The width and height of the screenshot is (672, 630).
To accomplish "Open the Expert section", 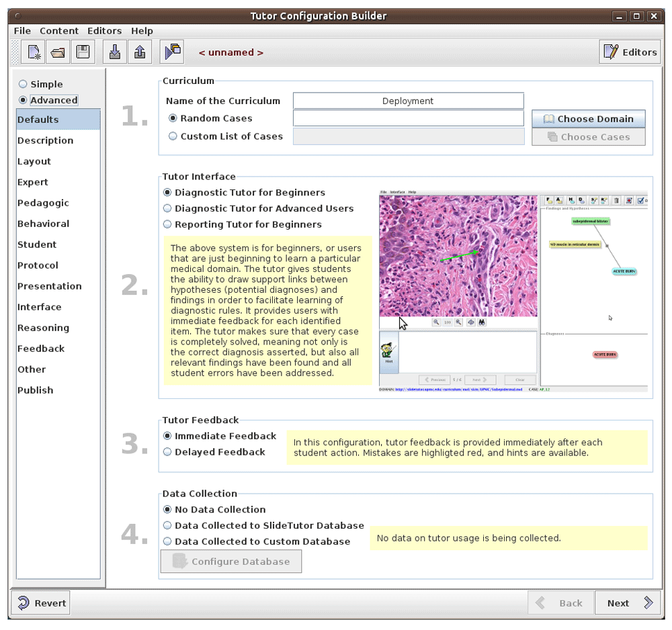I will 58,182.
